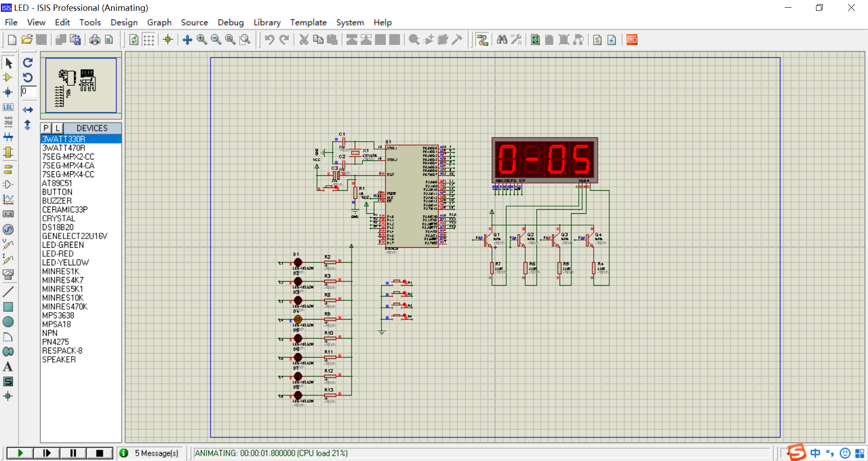Pause the running simulation

point(73,453)
